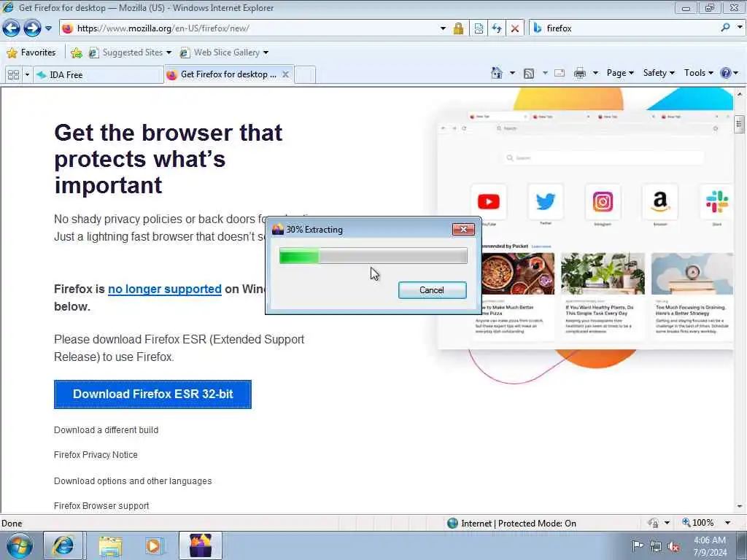Click the Help question mark icon
This screenshot has width=747, height=560.
(x=726, y=73)
